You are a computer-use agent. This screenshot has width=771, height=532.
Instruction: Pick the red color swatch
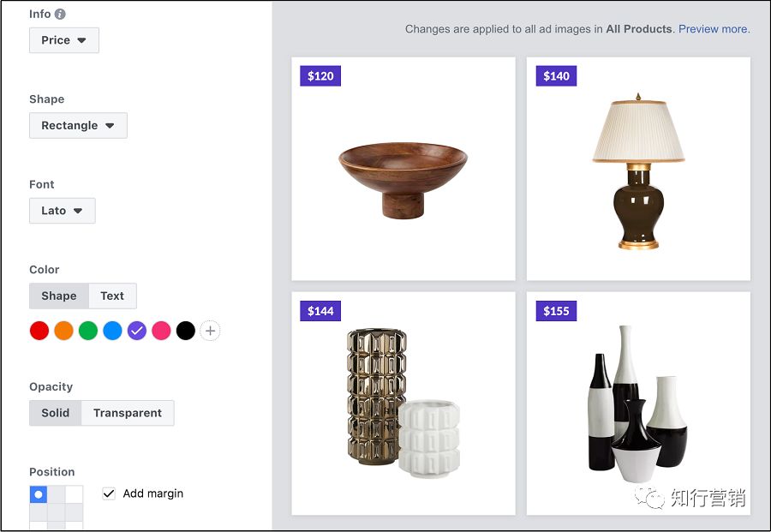click(39, 331)
